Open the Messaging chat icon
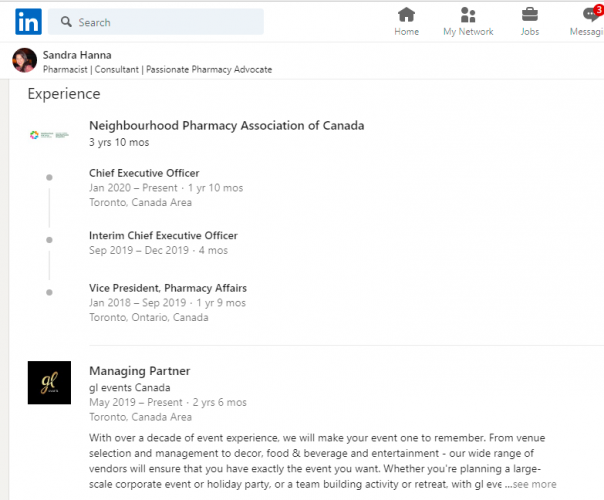The image size is (604, 500). click(591, 15)
